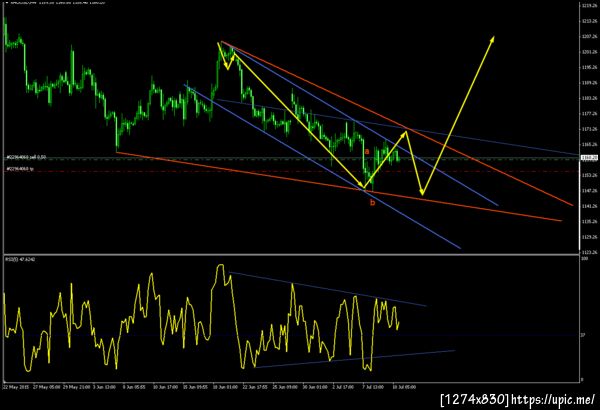The width and height of the screenshot is (600, 410).
Task: Click the highlighted current price tag on the price axis
Action: click(590, 157)
